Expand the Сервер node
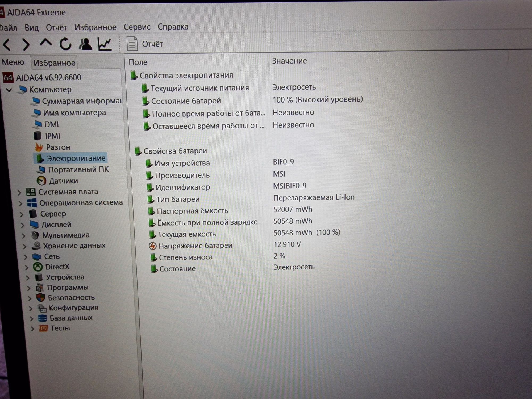This screenshot has height=399, width=532. click(x=22, y=214)
